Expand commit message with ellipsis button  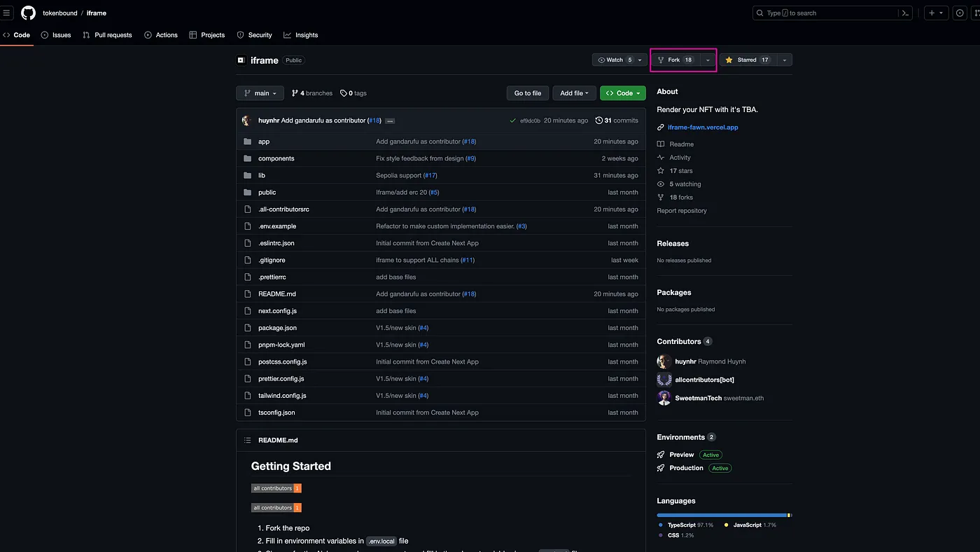pyautogui.click(x=390, y=121)
